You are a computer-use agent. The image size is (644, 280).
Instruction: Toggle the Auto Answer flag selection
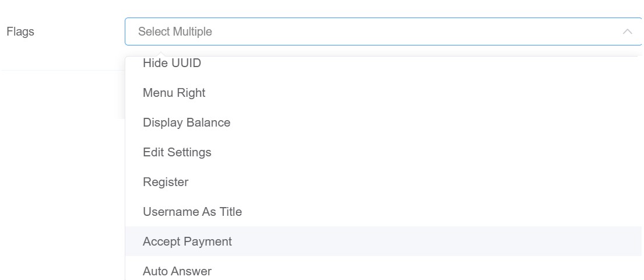(177, 271)
